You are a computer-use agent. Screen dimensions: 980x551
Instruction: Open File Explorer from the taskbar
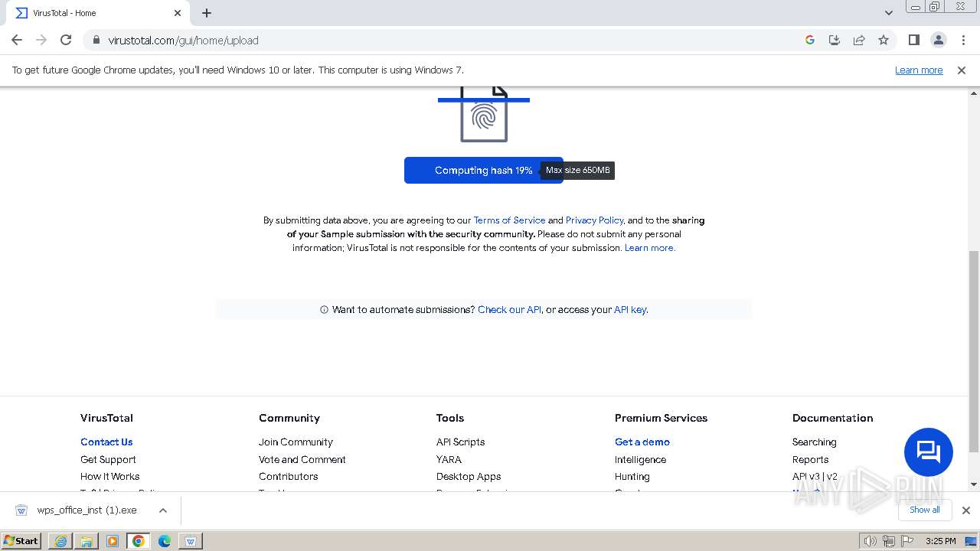(x=87, y=540)
